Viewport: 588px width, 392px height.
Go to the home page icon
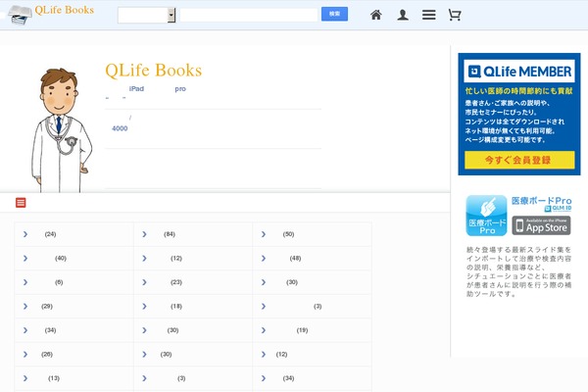[x=376, y=15]
